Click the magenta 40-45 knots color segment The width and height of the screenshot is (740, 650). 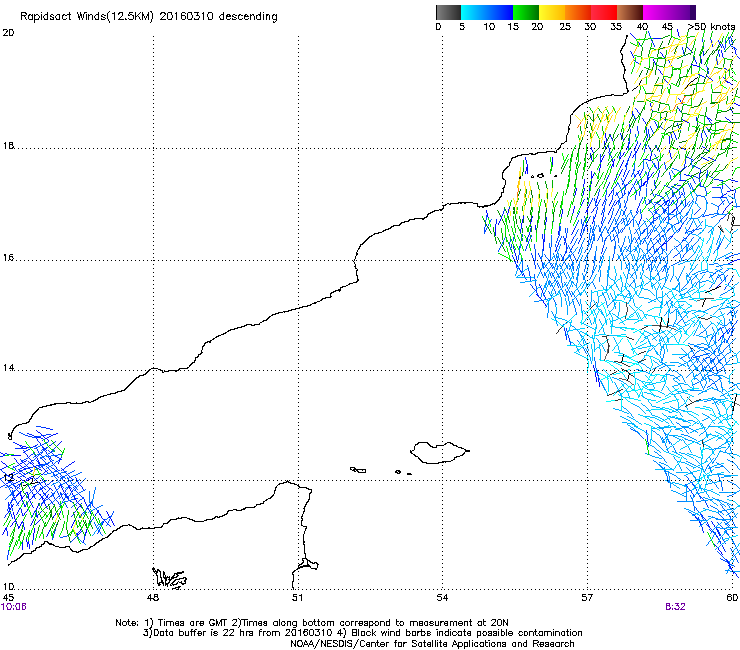click(x=656, y=12)
